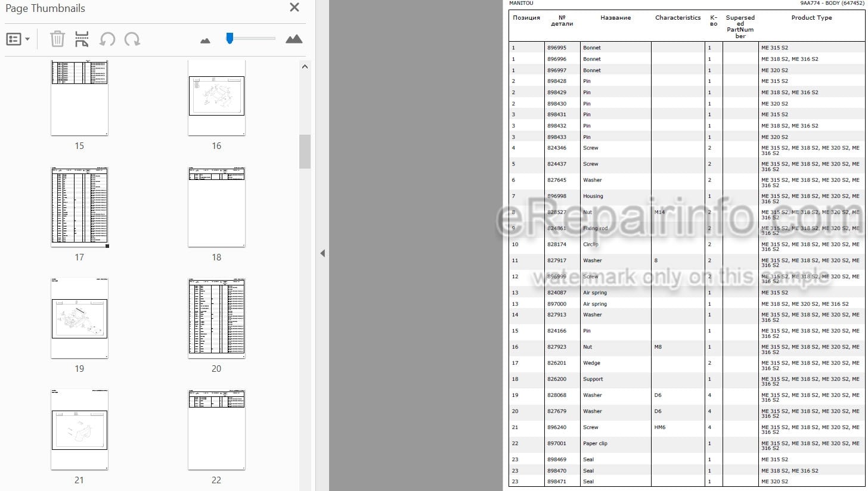Select page 22 thumbnail

216,430
